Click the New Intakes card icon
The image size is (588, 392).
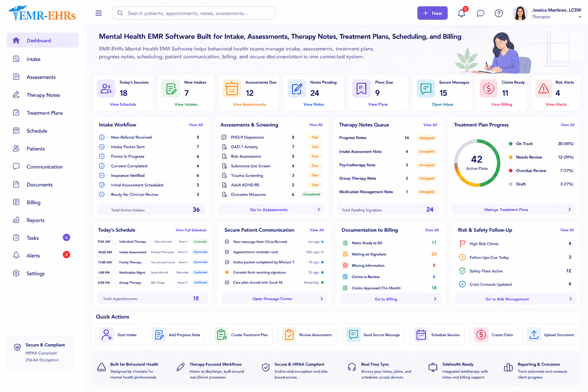coord(171,88)
